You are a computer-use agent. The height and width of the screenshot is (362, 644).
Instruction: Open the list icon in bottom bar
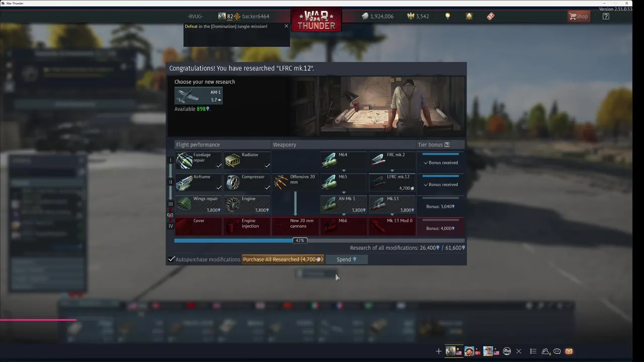[x=533, y=351]
